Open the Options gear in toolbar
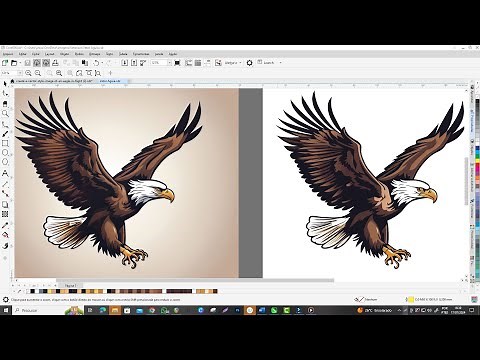 coord(249,63)
